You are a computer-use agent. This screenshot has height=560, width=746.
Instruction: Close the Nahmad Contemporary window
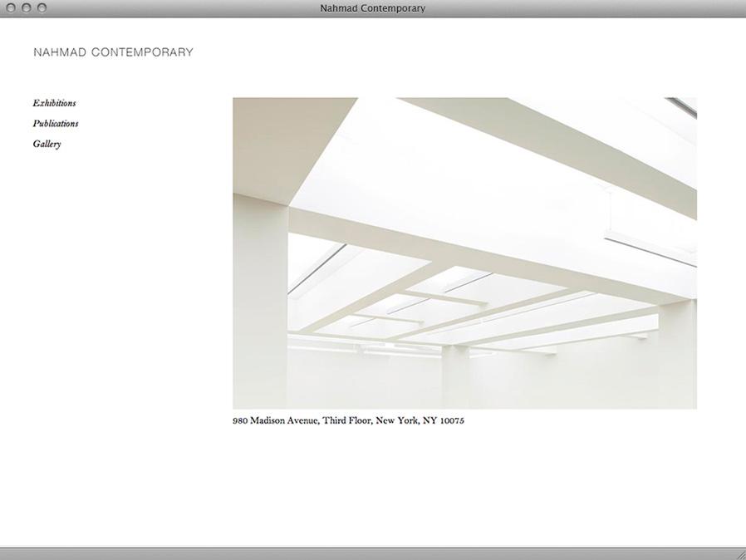[x=11, y=8]
